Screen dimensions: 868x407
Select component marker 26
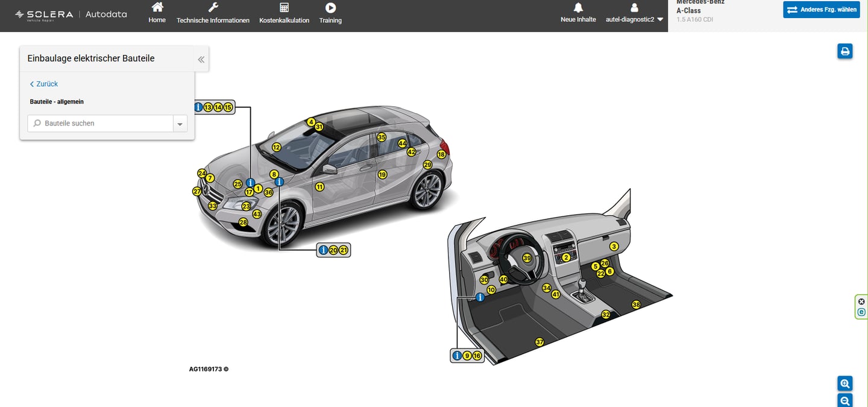point(605,263)
